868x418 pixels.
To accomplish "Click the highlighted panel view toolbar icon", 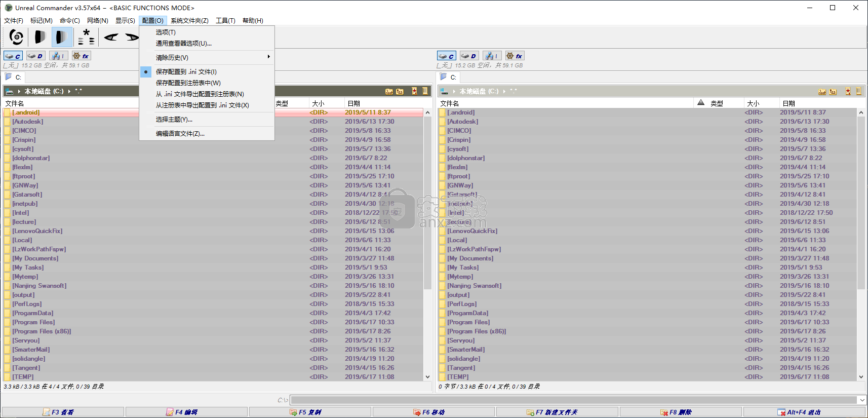I will coord(62,37).
